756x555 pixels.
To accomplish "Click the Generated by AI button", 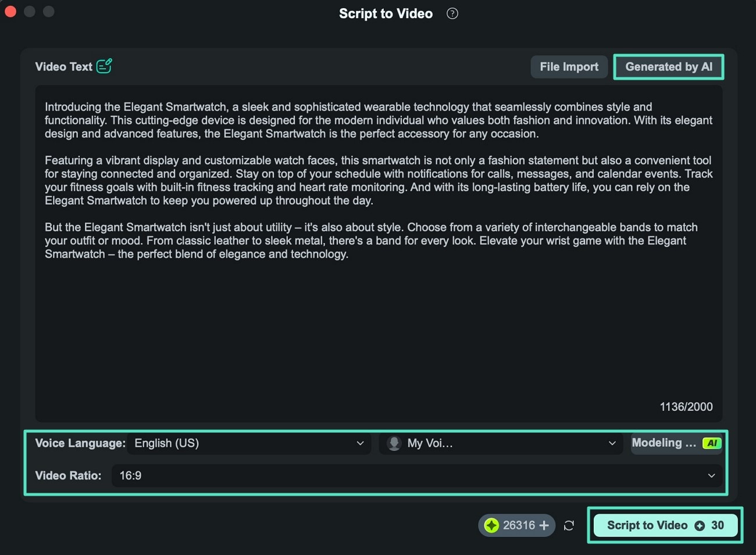I will point(669,67).
